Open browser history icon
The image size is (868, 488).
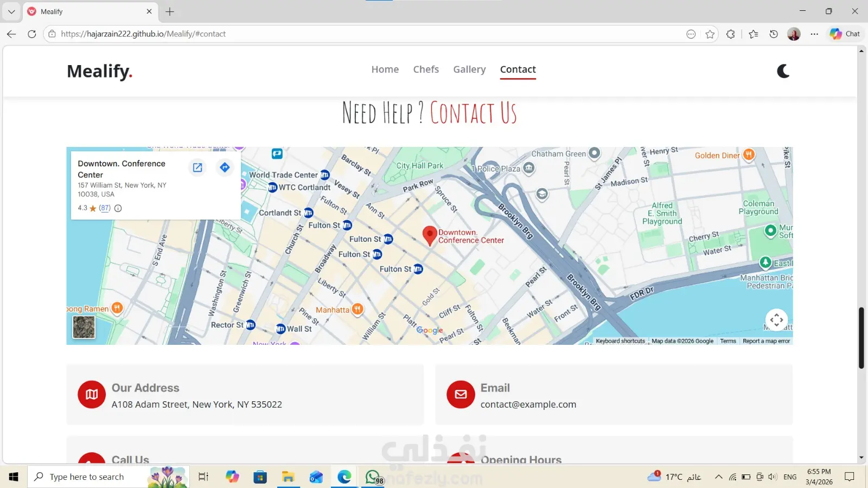774,34
